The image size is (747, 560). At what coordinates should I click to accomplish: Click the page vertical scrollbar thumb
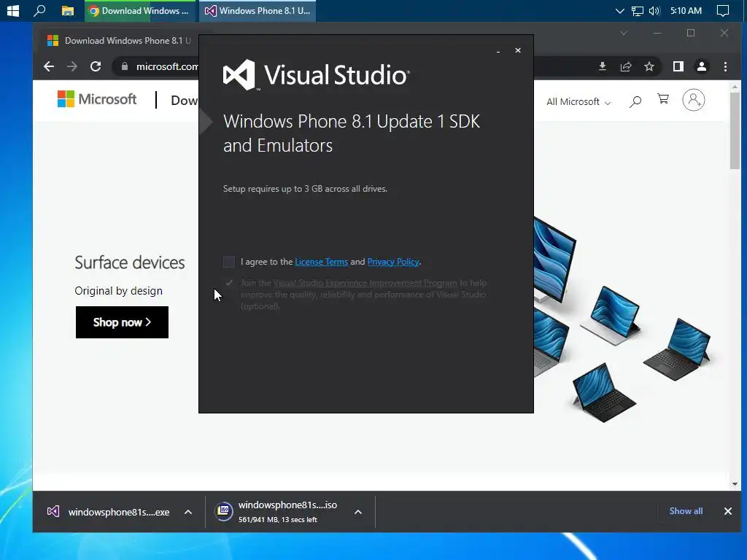[735, 130]
